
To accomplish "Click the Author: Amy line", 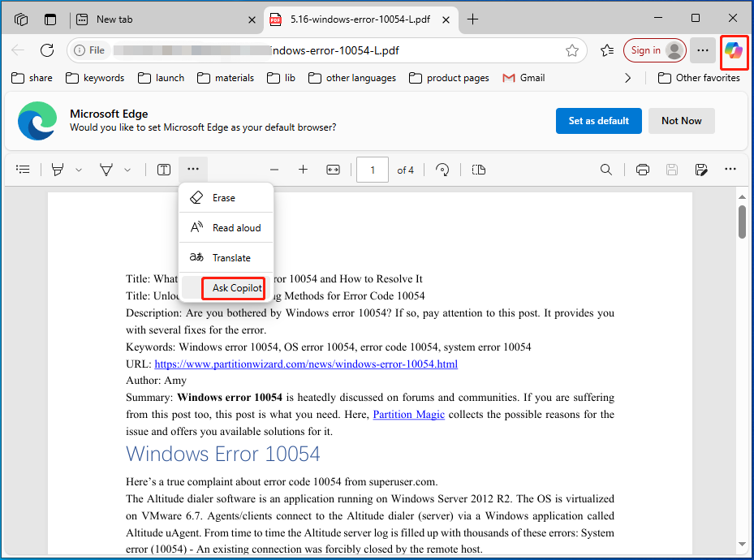I will click(x=157, y=380).
